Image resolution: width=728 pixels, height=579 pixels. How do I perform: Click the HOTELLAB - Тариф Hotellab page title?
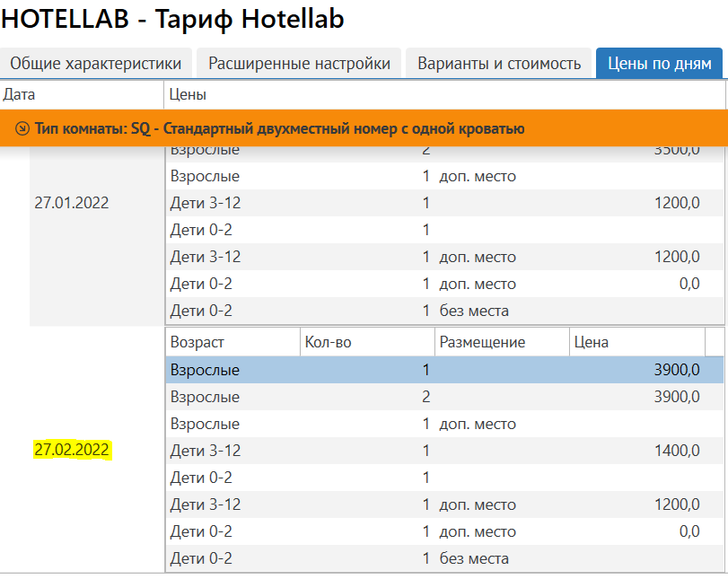(174, 19)
